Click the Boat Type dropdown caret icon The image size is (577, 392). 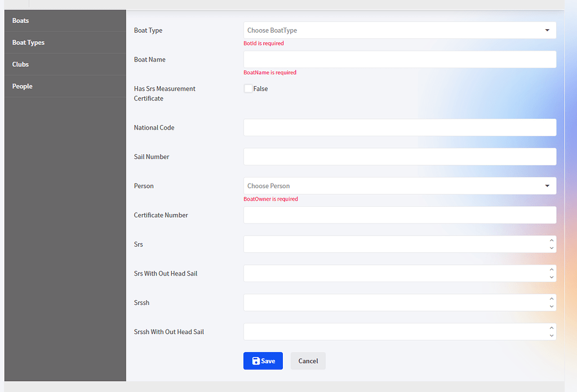[547, 30]
